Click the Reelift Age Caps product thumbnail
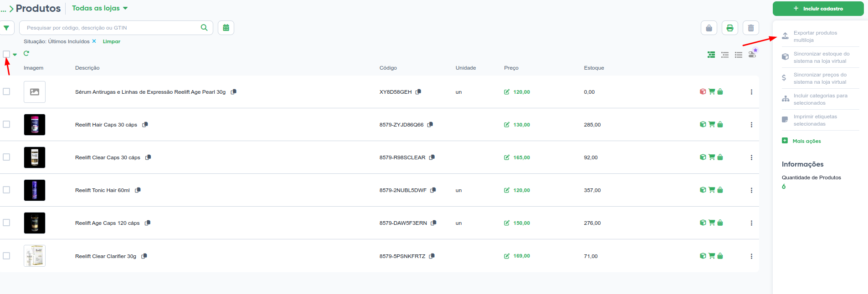This screenshot has width=868, height=294. click(35, 223)
